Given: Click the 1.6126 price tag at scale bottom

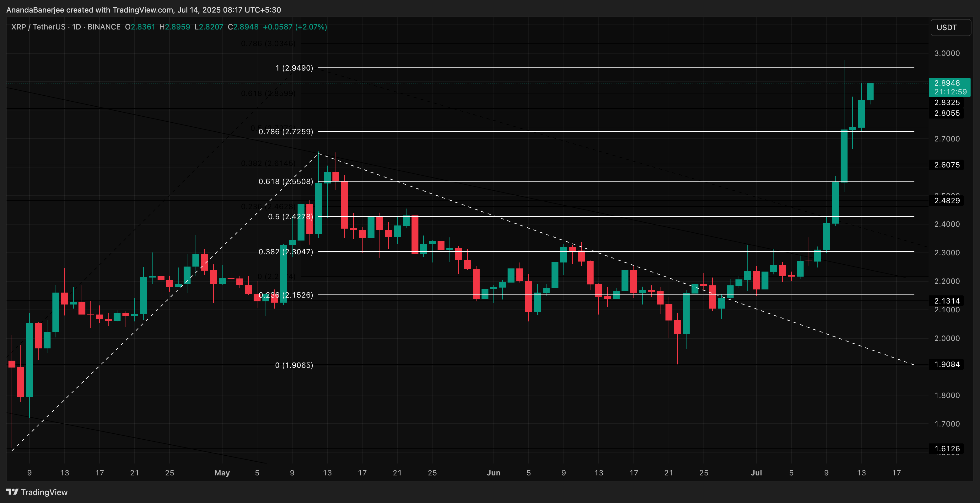Looking at the screenshot, I should [x=948, y=449].
